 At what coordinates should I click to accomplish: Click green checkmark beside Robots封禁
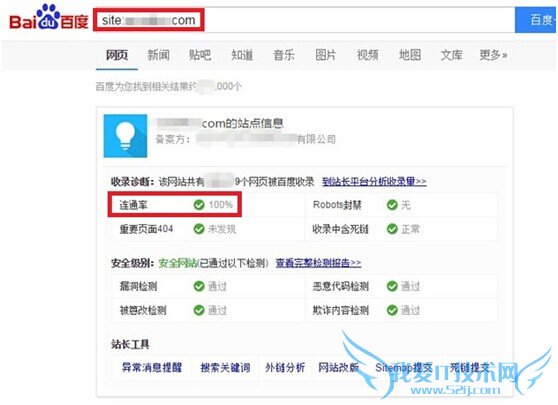(x=392, y=205)
